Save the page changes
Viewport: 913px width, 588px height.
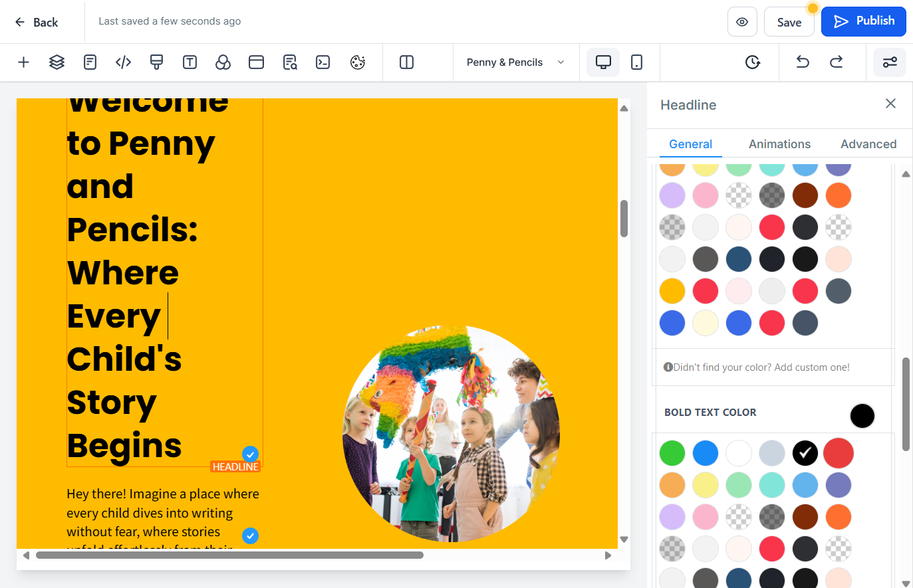(x=789, y=22)
